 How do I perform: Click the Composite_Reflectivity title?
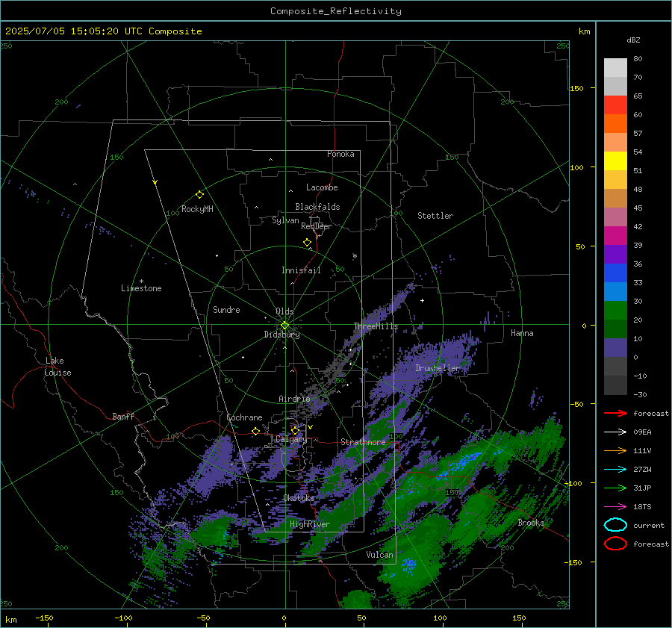click(x=336, y=11)
